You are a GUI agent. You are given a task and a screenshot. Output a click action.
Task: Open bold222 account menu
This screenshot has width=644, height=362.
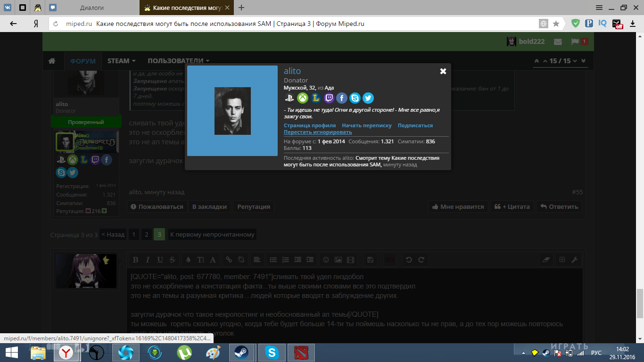(526, 41)
